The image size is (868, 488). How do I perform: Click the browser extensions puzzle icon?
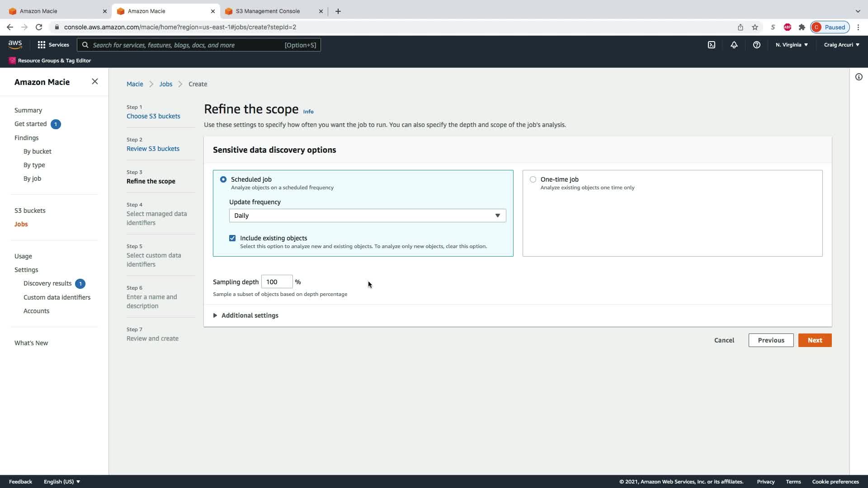802,27
